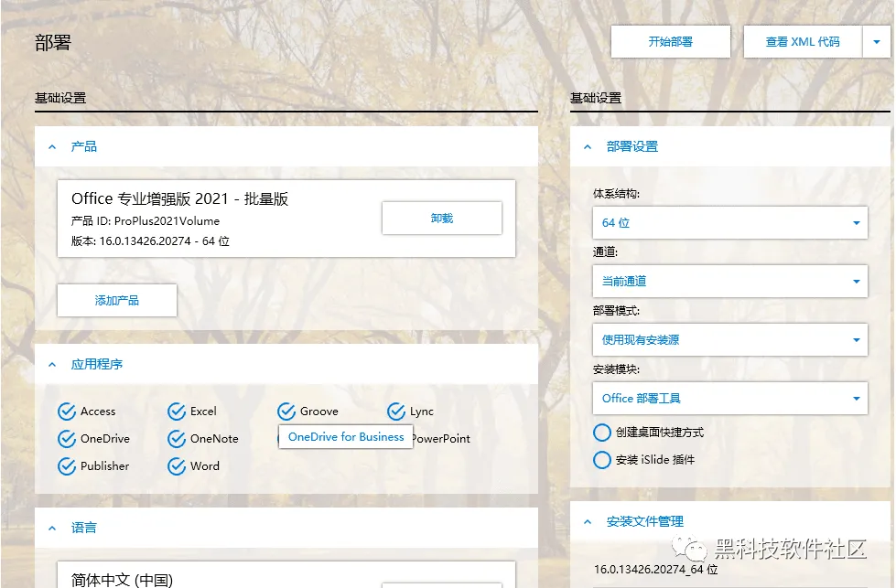The width and height of the screenshot is (896, 588).
Task: Open the 通道 dropdown showing 当前通道
Action: tap(730, 281)
